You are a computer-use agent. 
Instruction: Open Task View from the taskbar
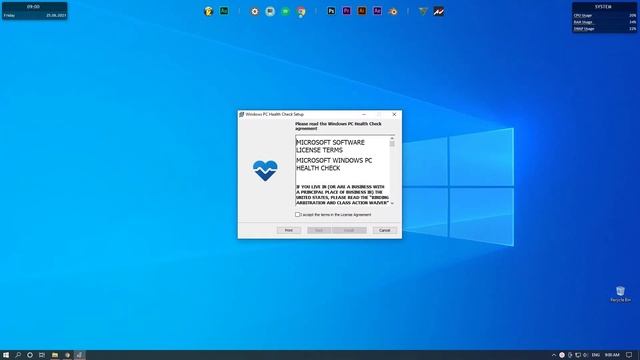click(42, 355)
